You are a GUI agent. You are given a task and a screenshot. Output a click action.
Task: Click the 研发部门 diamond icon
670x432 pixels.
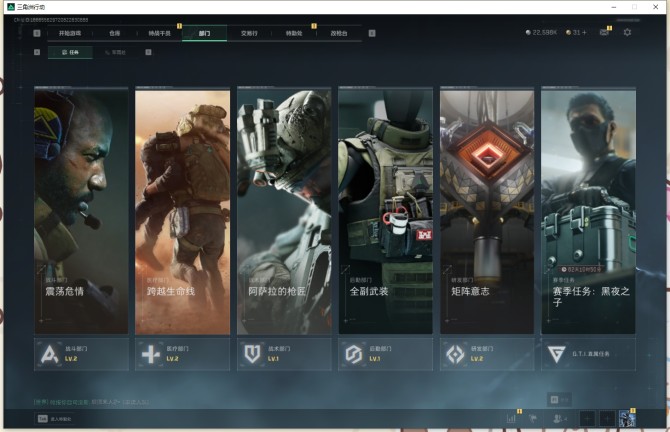455,354
